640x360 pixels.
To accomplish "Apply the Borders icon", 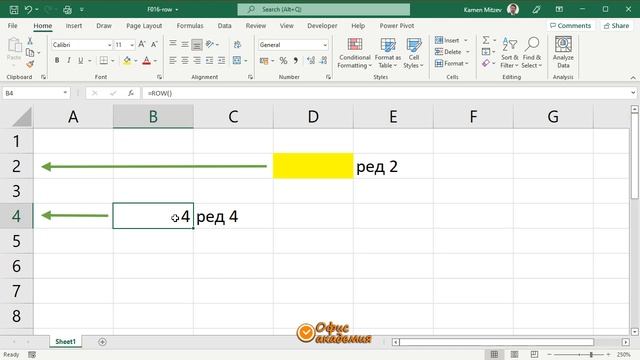I will [104, 60].
